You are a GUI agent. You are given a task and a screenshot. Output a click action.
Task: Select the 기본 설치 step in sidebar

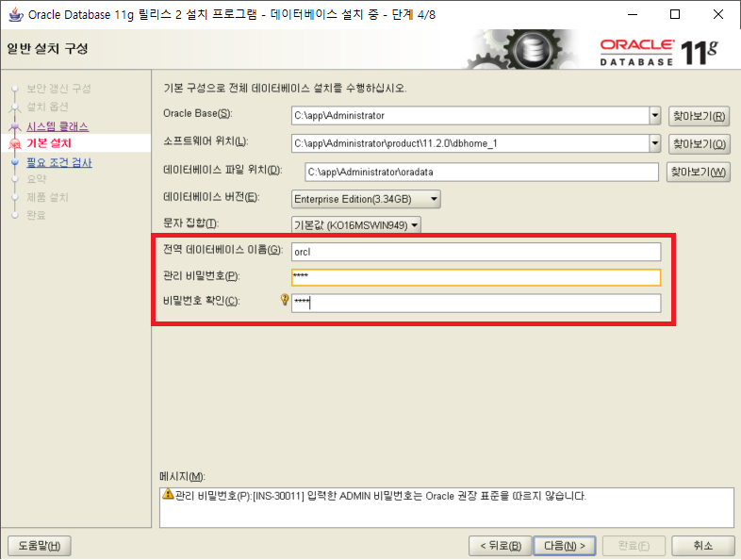point(49,143)
